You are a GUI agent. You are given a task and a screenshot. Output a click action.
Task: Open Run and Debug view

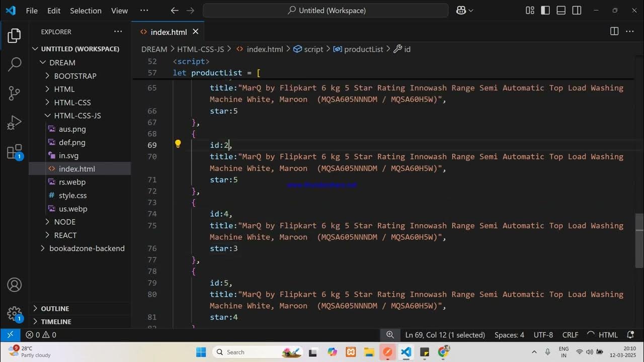14,122
